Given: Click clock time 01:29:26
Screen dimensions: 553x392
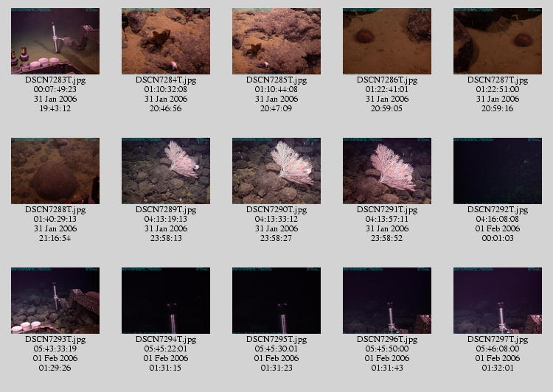Looking at the screenshot, I should click(55, 368).
